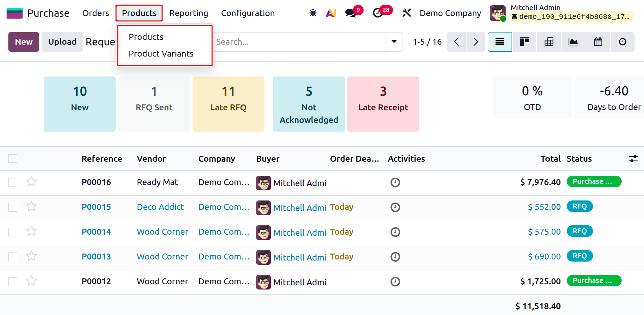The image size is (644, 315).
Task: Open the developer tools wrench icon
Action: (x=406, y=12)
